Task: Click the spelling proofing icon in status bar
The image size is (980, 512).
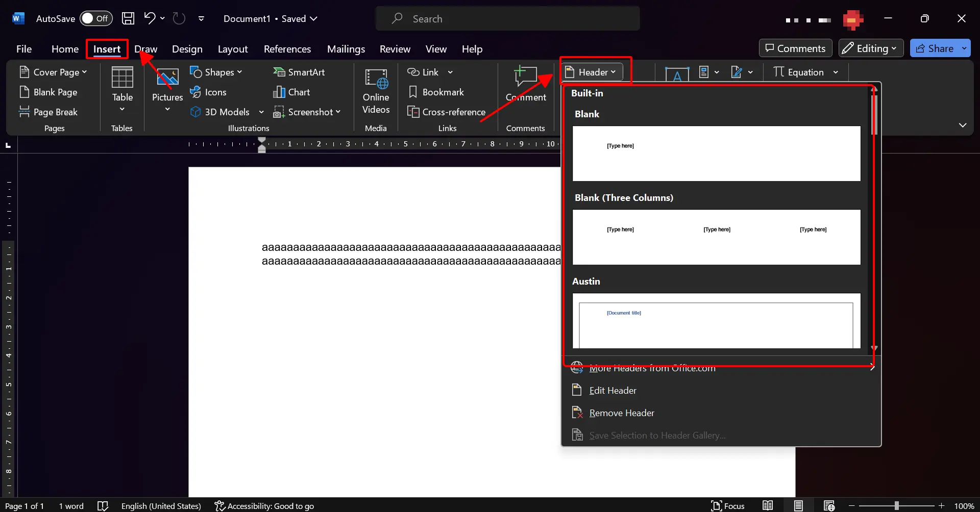Action: 103,505
